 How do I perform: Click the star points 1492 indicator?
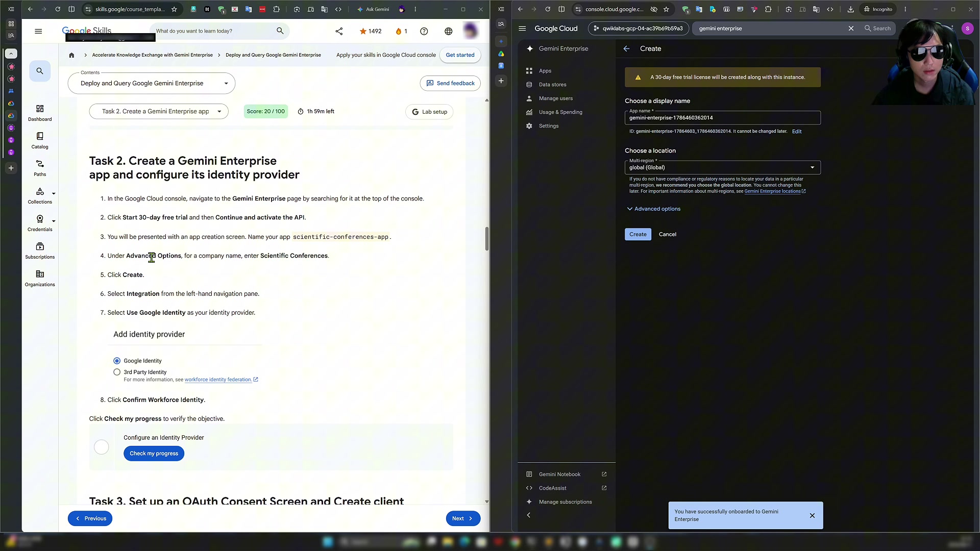(x=371, y=31)
